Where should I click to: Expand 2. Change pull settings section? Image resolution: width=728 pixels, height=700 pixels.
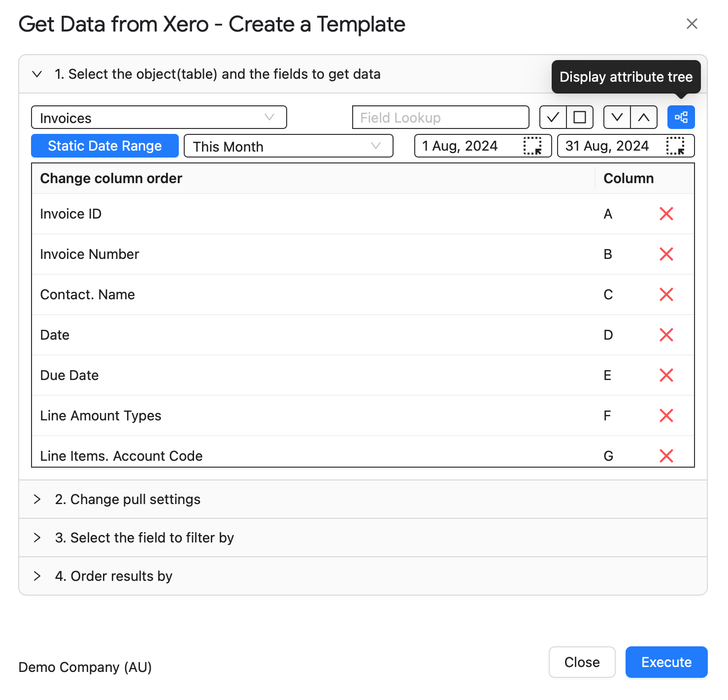tap(363, 499)
